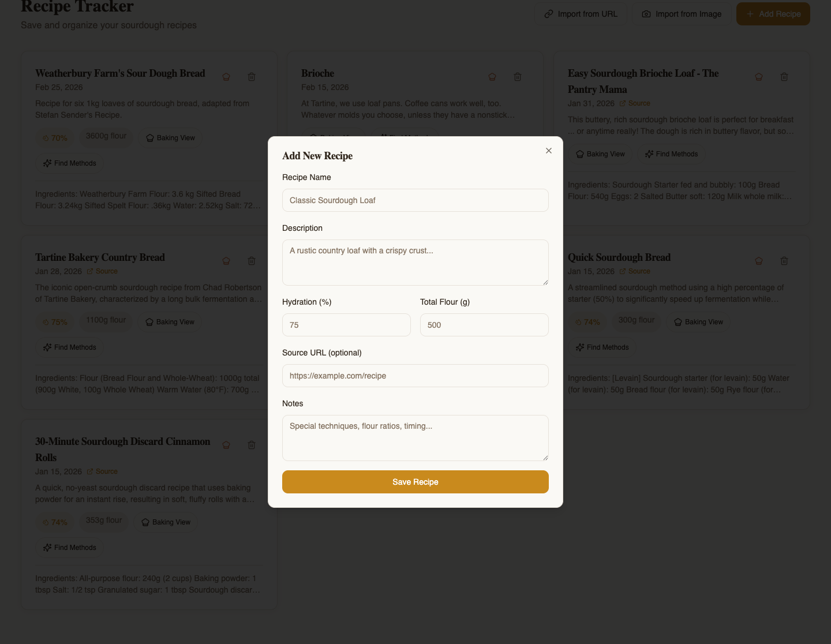The image size is (831, 644).
Task: Open Baking View for Tartine Bakery Country Bread
Action: pos(170,322)
